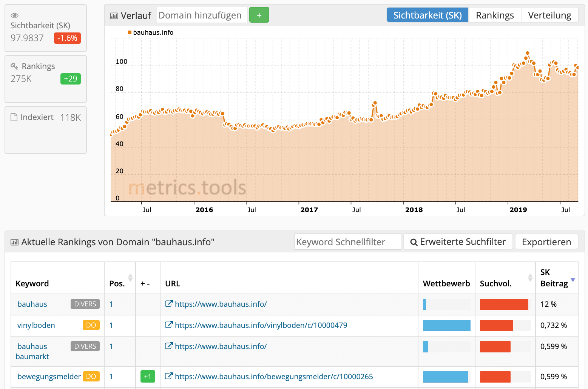Open URL https://www.bauhaus.info/bewegungsmelder/c/10000265
588x389 pixels.
[274, 377]
